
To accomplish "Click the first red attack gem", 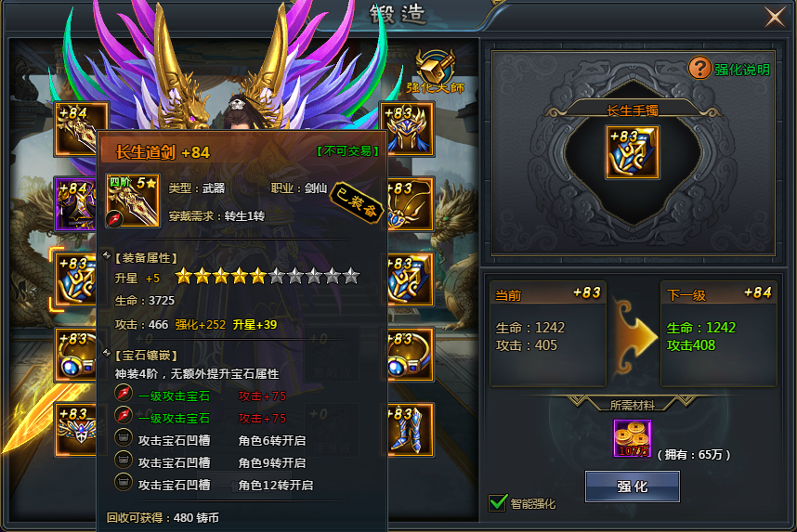I will click(x=123, y=394).
